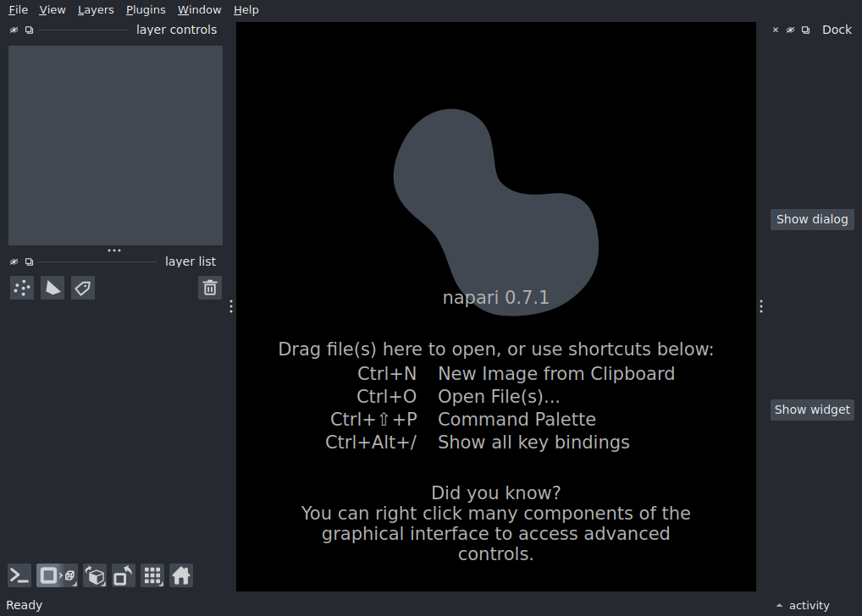Screen dimensions: 862x616
Task: Transpose the last two displayed dimensions
Action: click(124, 576)
